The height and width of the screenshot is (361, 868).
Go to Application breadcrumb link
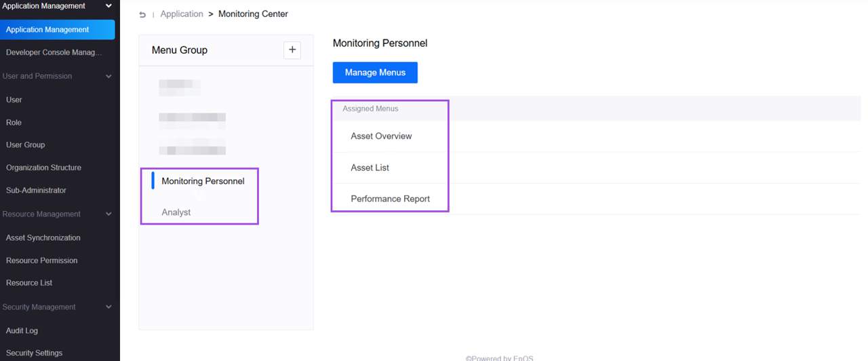[x=182, y=14]
